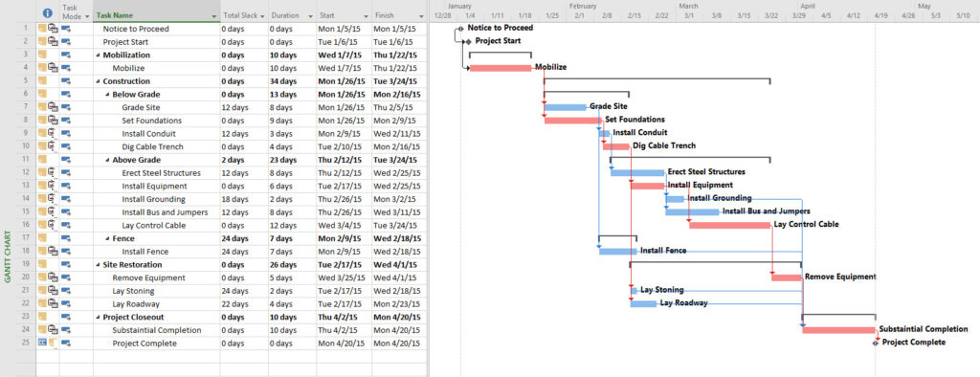Open the note icon on Construction row
980x377 pixels.
(42, 81)
